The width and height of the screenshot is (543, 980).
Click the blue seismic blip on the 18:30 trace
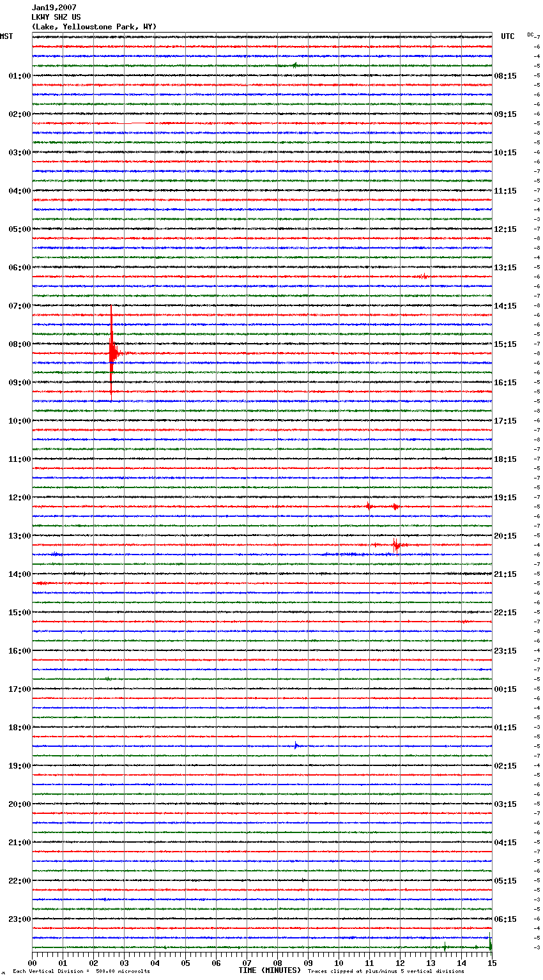click(296, 746)
